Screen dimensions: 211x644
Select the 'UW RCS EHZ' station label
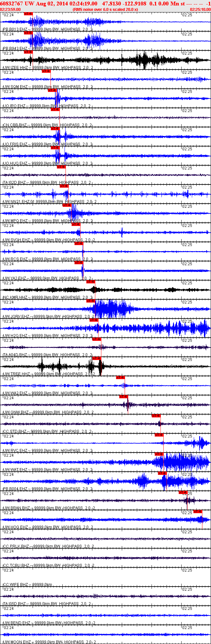[x=15, y=259]
